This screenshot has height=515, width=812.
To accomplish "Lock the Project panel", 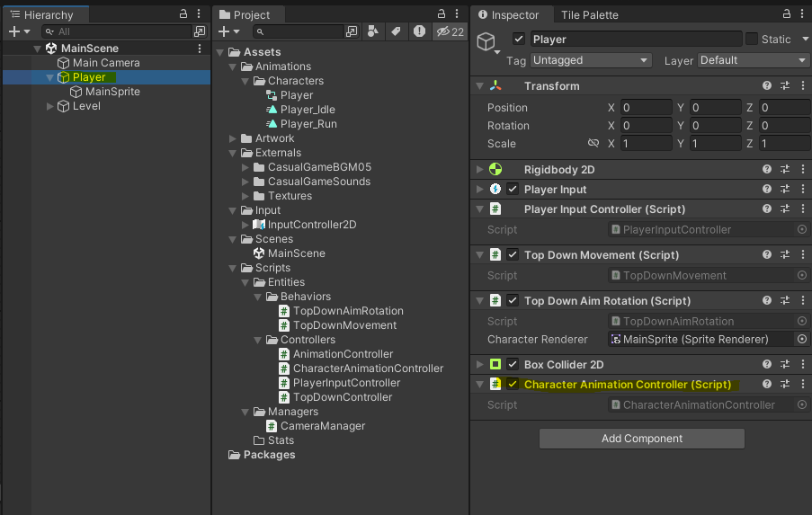I will (x=442, y=14).
